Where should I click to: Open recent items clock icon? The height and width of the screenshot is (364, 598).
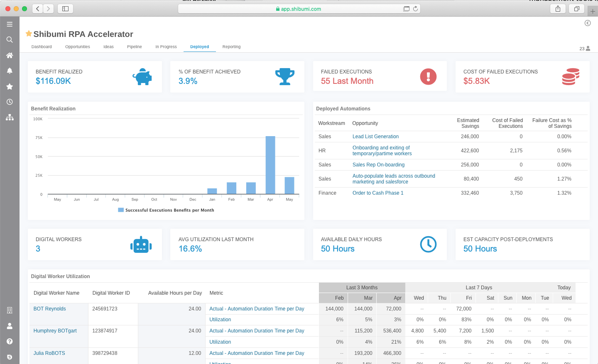(10, 102)
